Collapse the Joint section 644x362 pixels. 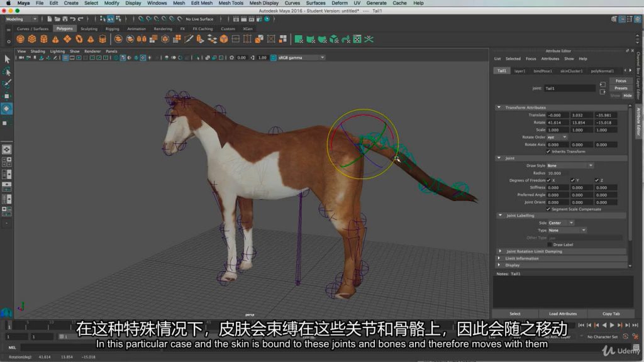(499, 158)
